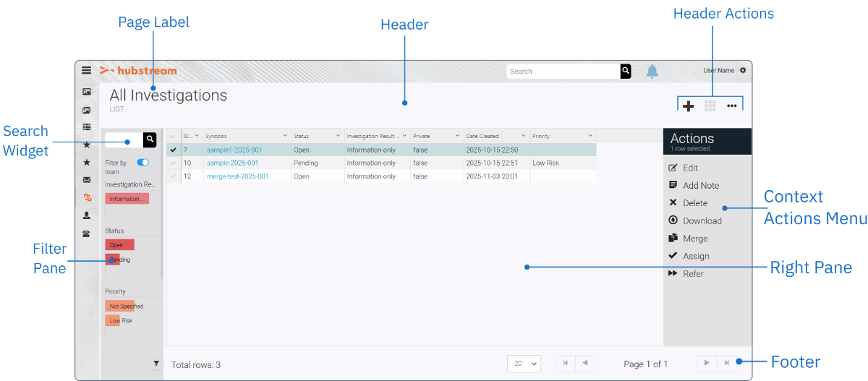Choose Add Note from Actions menu
The height and width of the screenshot is (381, 868).
pyautogui.click(x=700, y=186)
